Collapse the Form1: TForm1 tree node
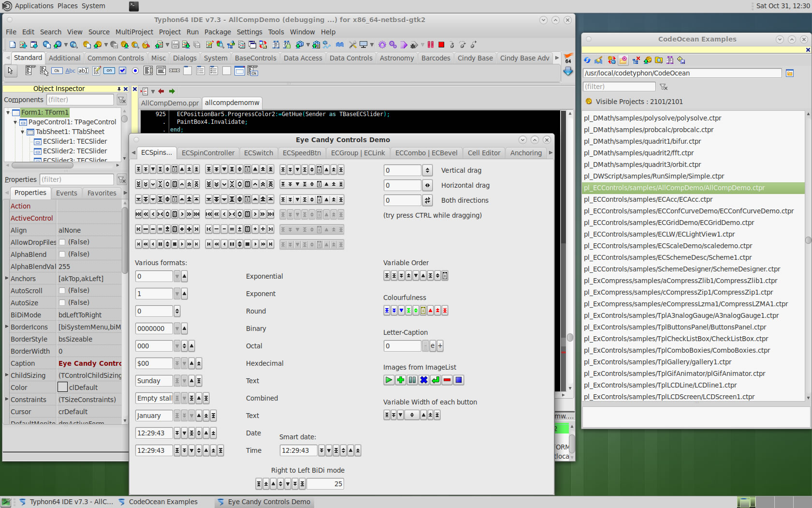 coord(8,112)
